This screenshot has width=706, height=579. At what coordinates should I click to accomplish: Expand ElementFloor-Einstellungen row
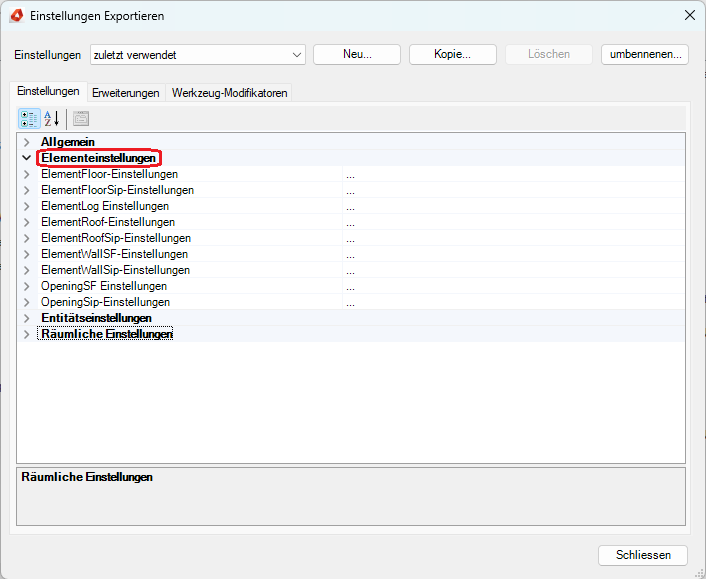point(27,174)
